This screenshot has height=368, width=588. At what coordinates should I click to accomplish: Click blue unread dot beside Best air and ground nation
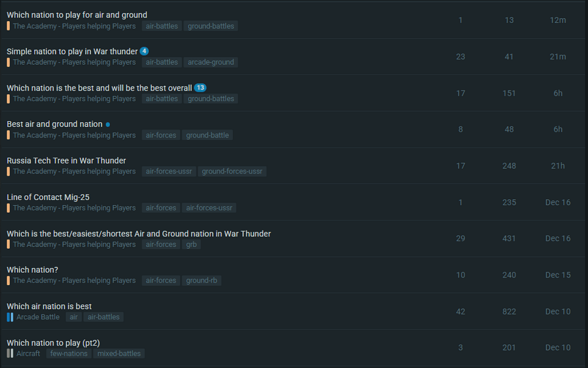(108, 125)
